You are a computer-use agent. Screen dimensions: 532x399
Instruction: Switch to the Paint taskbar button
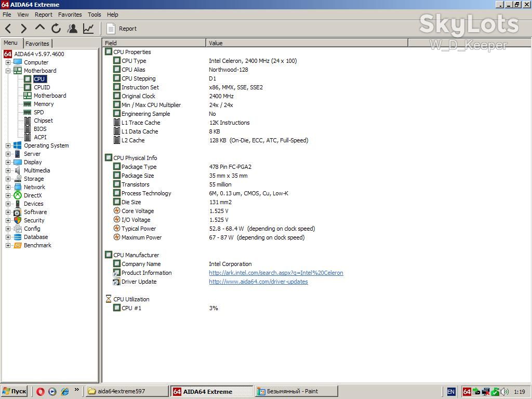(x=296, y=392)
